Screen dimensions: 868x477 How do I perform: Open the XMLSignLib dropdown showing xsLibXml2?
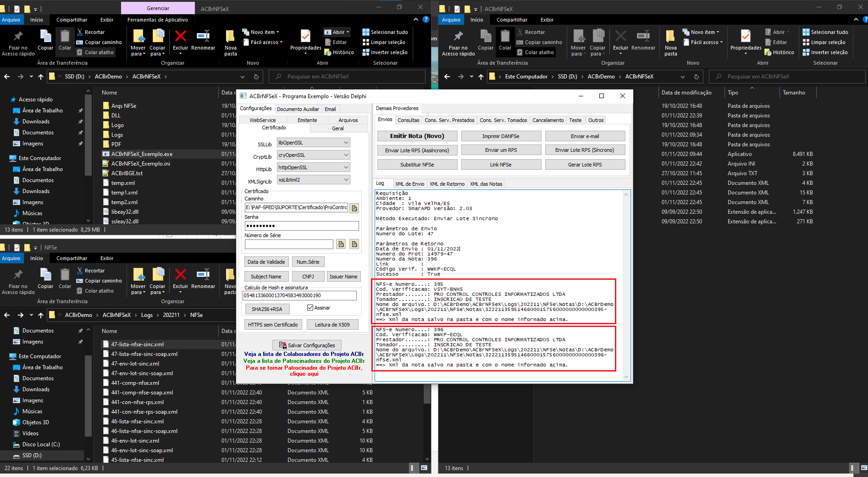[x=314, y=180]
